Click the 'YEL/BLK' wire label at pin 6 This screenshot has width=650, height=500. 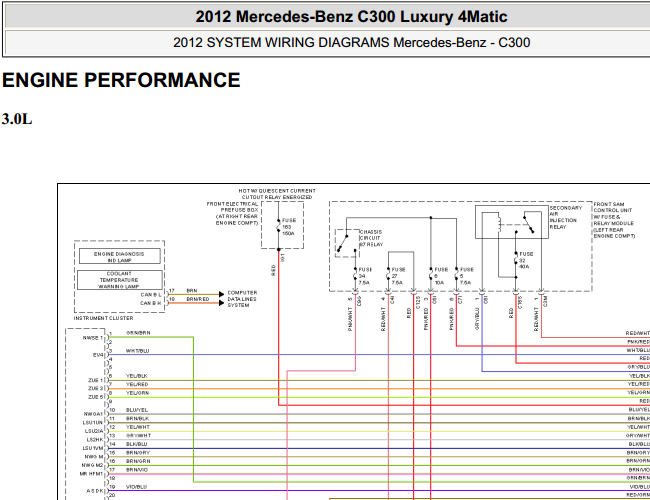point(137,376)
